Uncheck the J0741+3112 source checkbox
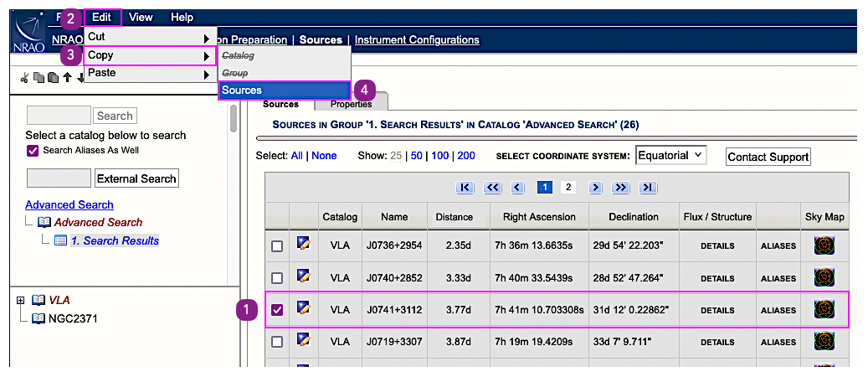868x377 pixels. pyautogui.click(x=277, y=310)
